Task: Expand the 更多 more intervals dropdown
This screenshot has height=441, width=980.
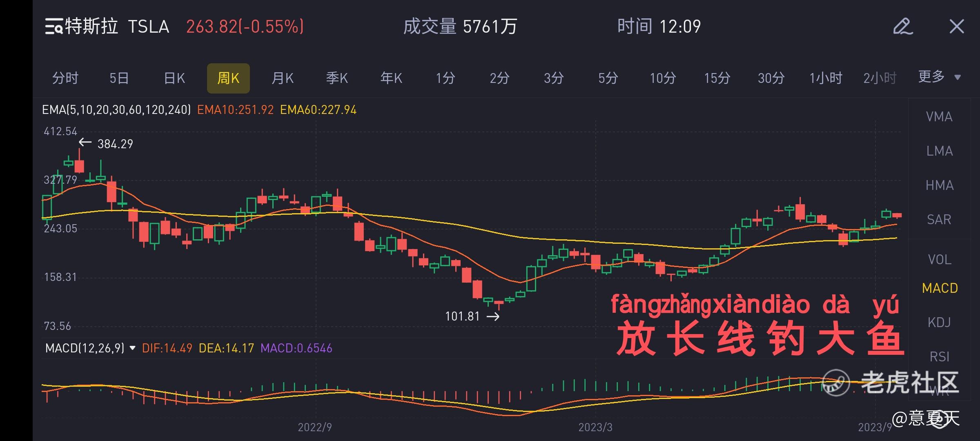Action: [x=939, y=77]
